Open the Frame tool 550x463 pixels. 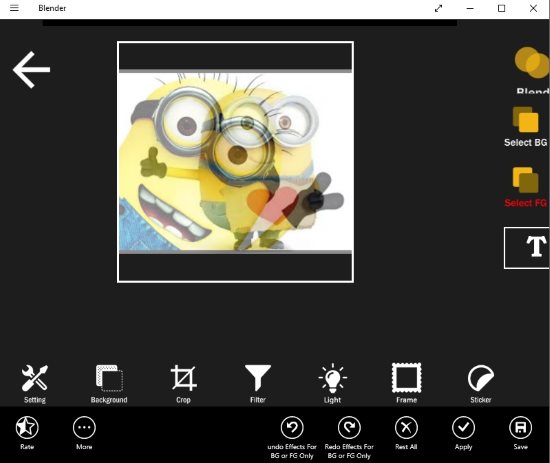tap(407, 384)
